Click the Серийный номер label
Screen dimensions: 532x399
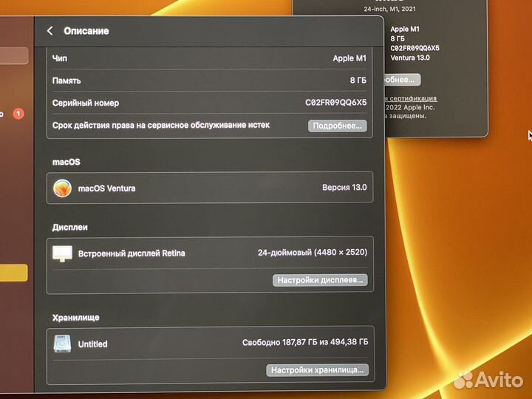click(x=86, y=103)
